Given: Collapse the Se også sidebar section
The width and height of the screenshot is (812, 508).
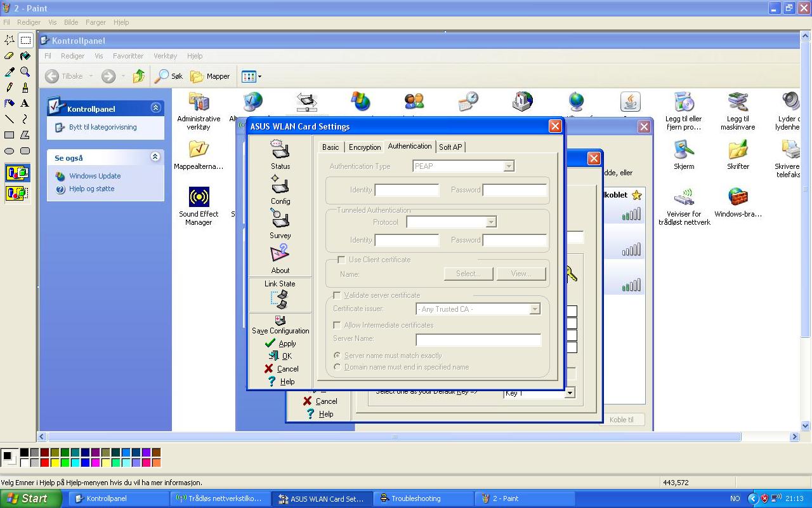Looking at the screenshot, I should click(x=155, y=157).
